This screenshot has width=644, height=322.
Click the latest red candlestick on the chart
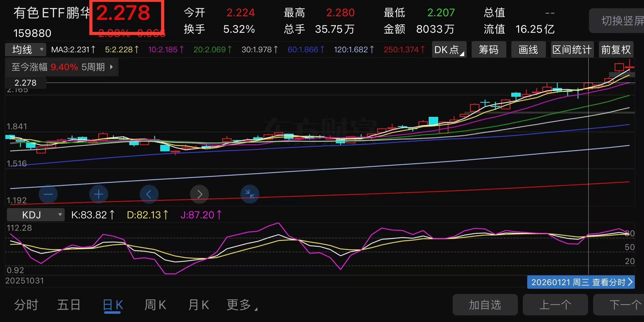click(629, 67)
